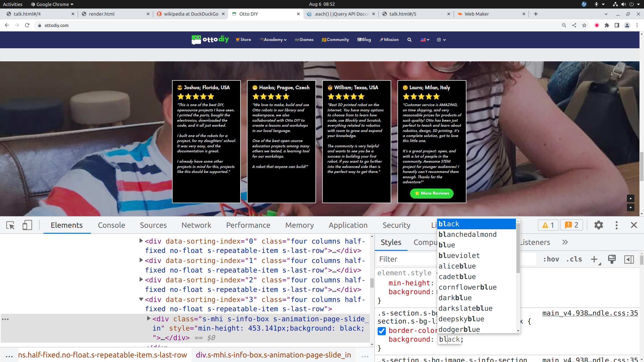Toggle the device toolbar icon
The width and height of the screenshot is (644, 362).
(27, 225)
